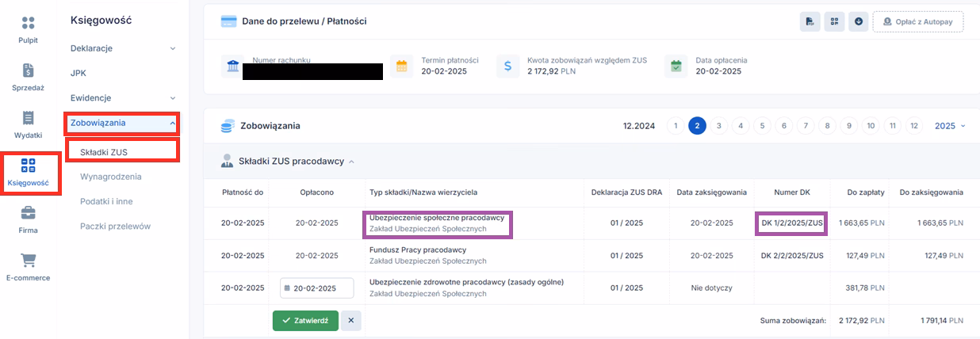This screenshot has width=980, height=339.
Task: Click the Opłacono date input field
Action: pyautogui.click(x=317, y=288)
